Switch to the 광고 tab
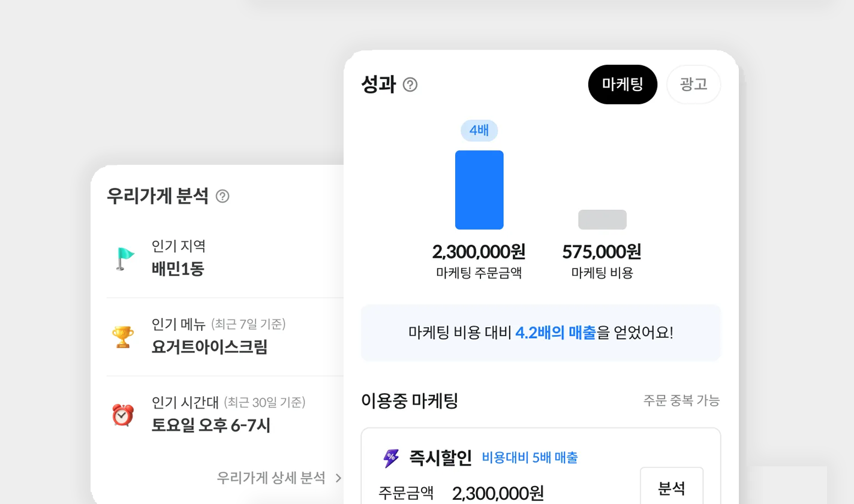Image resolution: width=854 pixels, height=504 pixels. coord(694,84)
